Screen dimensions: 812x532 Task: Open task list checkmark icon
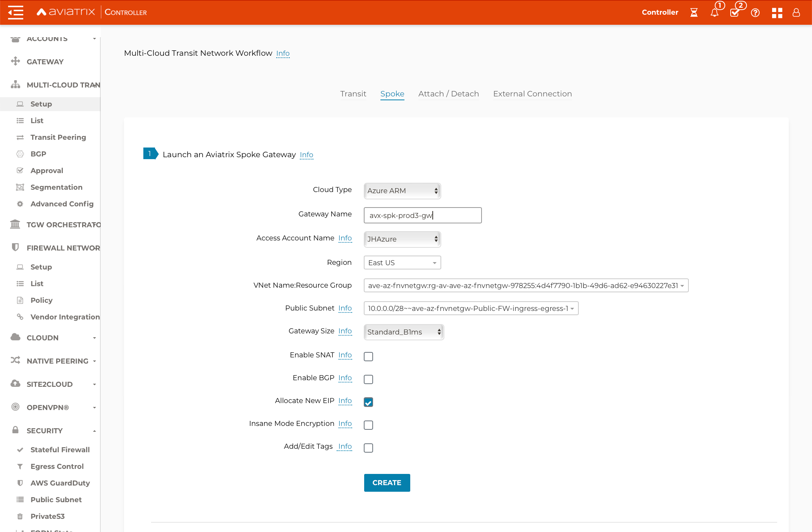(x=735, y=13)
